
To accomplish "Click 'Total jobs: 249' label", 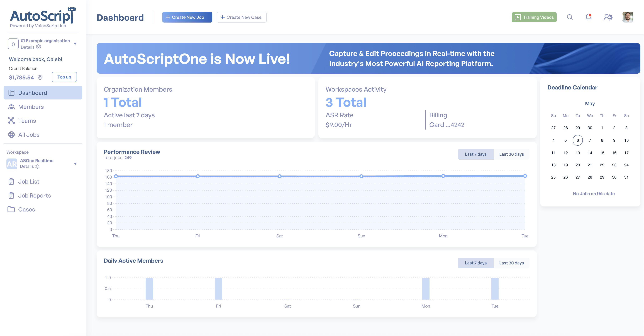I will (x=118, y=158).
